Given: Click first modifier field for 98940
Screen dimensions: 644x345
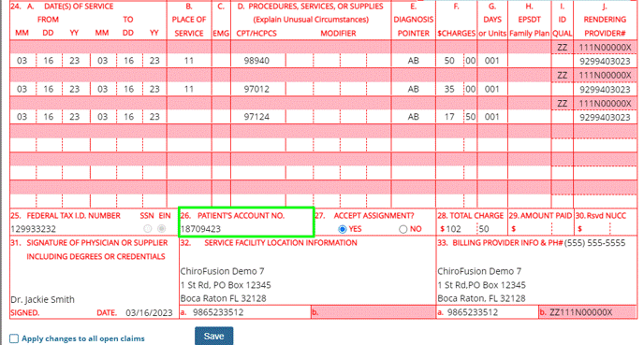Looking at the screenshot, I should pyautogui.click(x=300, y=61).
